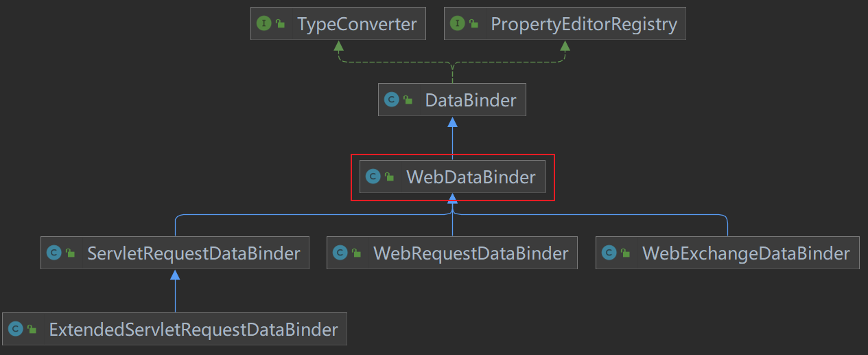
Task: Select the DataBinder node label
Action: [x=470, y=101]
